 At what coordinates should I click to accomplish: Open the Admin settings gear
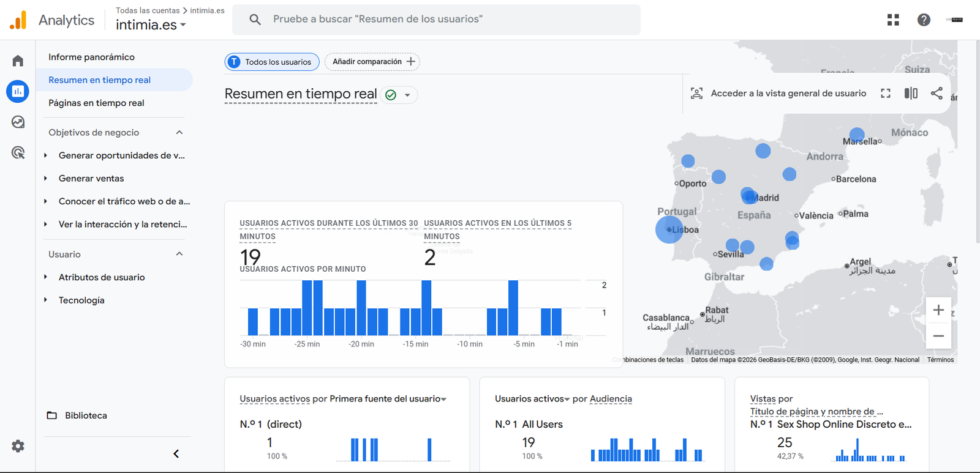(18, 446)
